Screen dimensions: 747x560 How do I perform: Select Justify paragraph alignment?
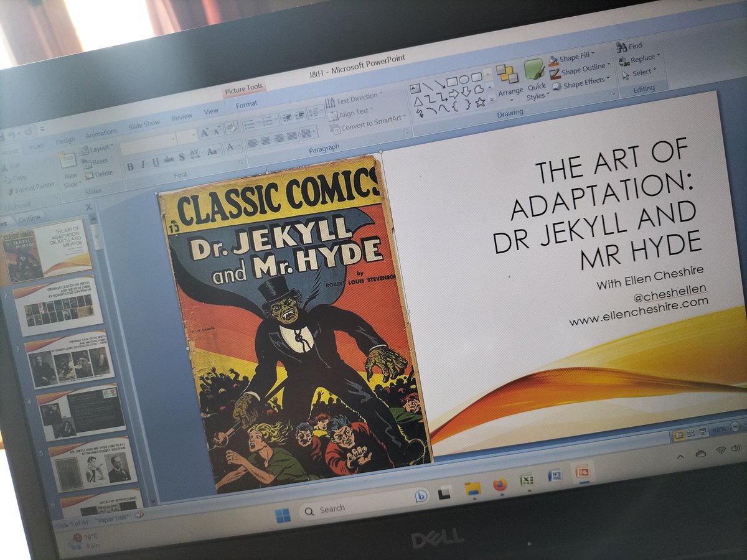tap(293, 136)
